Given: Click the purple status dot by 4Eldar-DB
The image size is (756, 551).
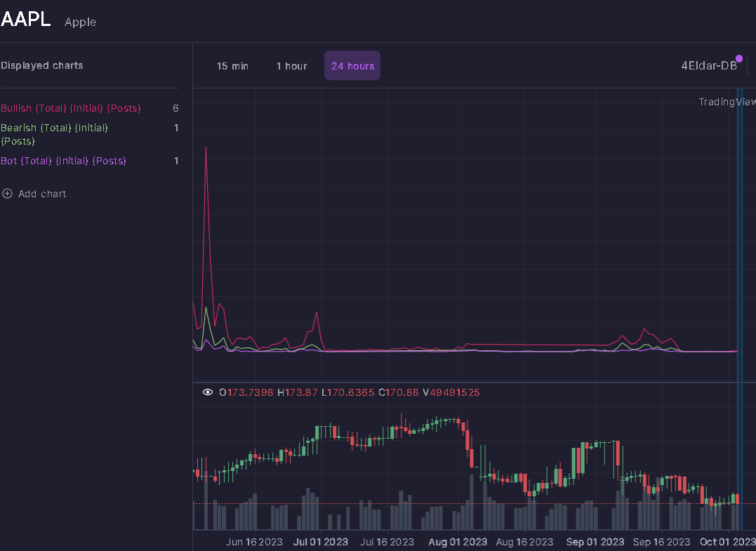Looking at the screenshot, I should point(739,58).
